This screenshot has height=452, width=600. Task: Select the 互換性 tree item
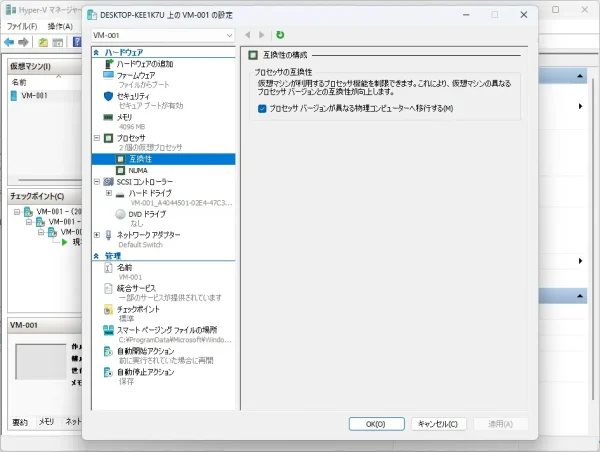[163, 159]
